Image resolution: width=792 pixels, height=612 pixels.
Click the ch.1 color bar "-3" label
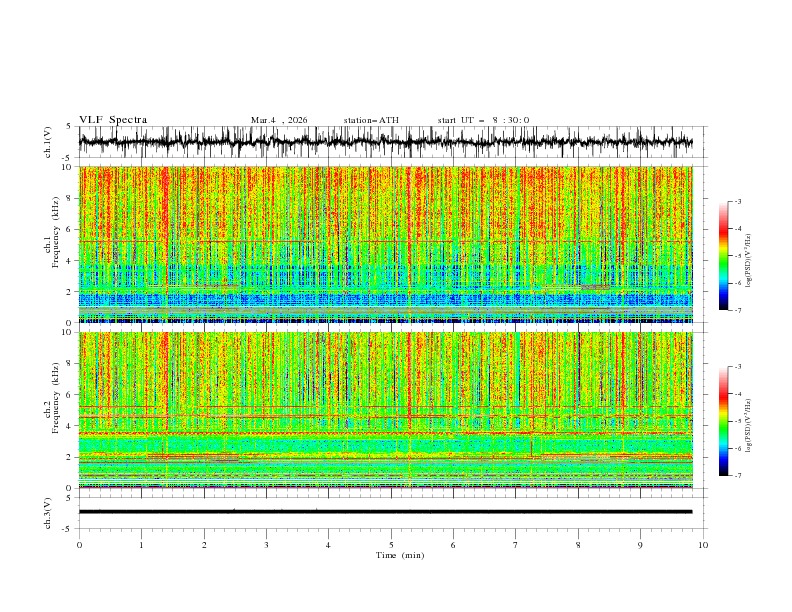(x=737, y=201)
